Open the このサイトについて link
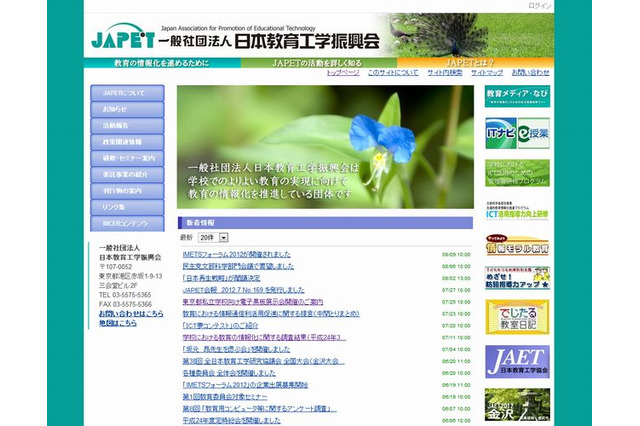Image resolution: width=640 pixels, height=426 pixels. pos(393,73)
